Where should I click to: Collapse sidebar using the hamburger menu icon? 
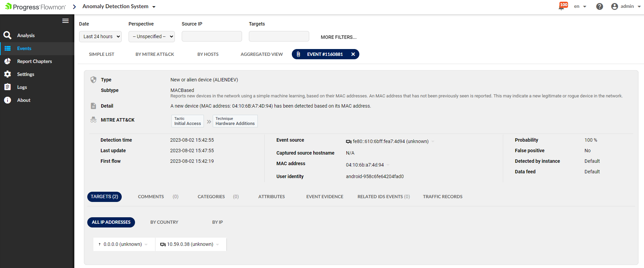coord(65,21)
